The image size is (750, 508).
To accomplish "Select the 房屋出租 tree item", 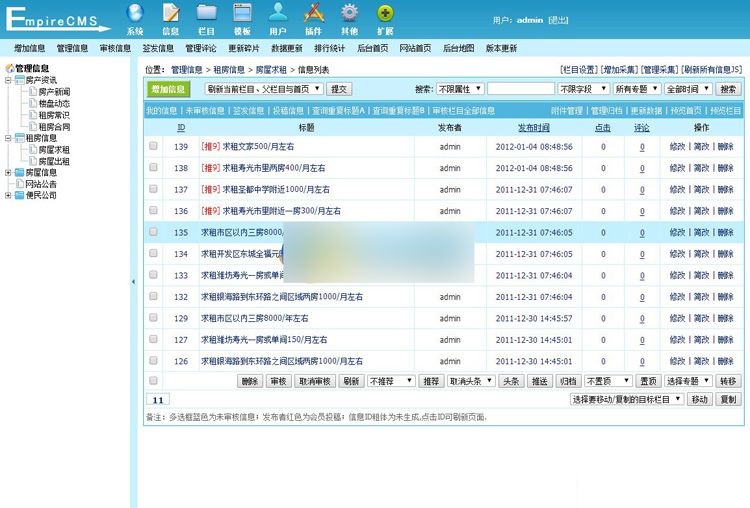I will (x=54, y=161).
